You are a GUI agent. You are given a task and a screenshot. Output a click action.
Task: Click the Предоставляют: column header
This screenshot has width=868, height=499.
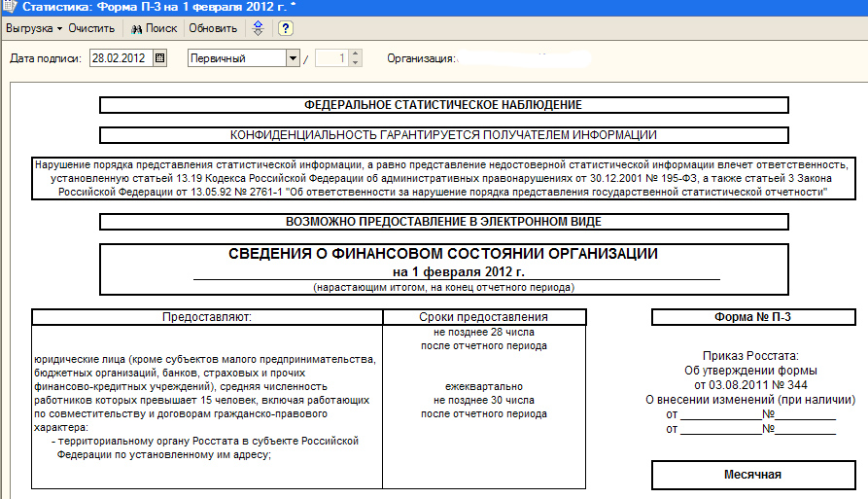tap(207, 317)
